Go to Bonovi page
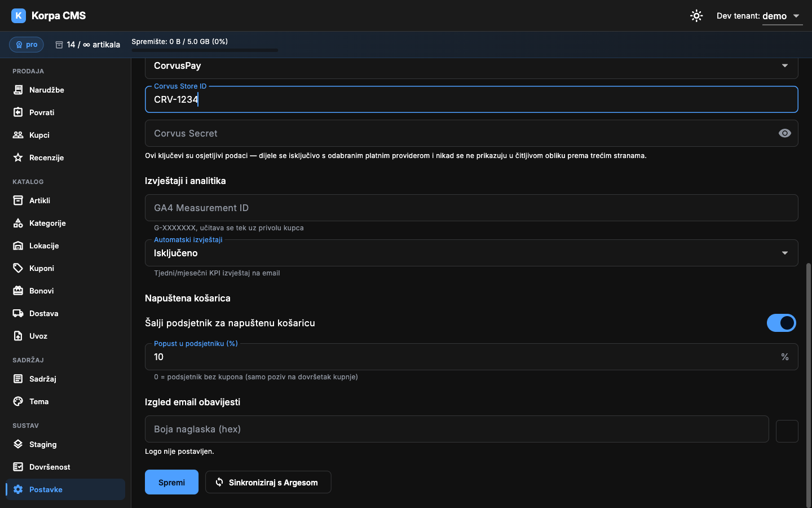 tap(65, 291)
